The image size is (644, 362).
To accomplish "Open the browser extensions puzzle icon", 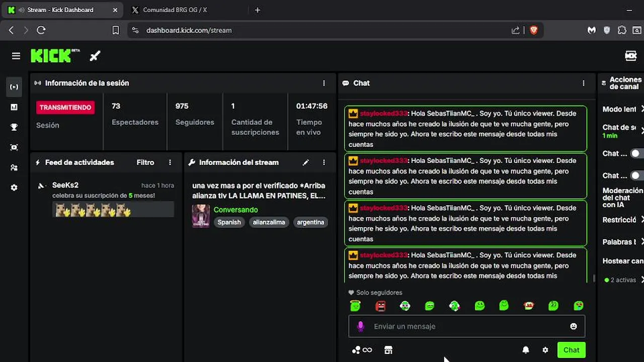I will tap(622, 30).
